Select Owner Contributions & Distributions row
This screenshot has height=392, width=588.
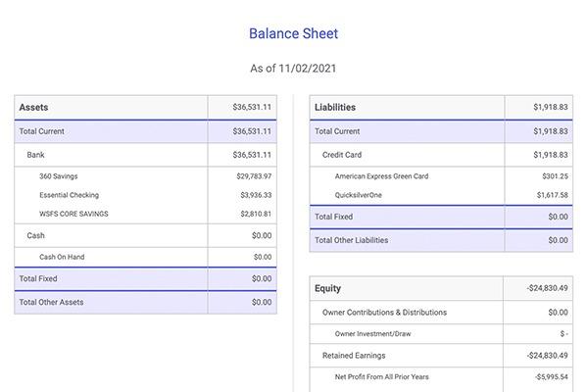pyautogui.click(x=384, y=313)
